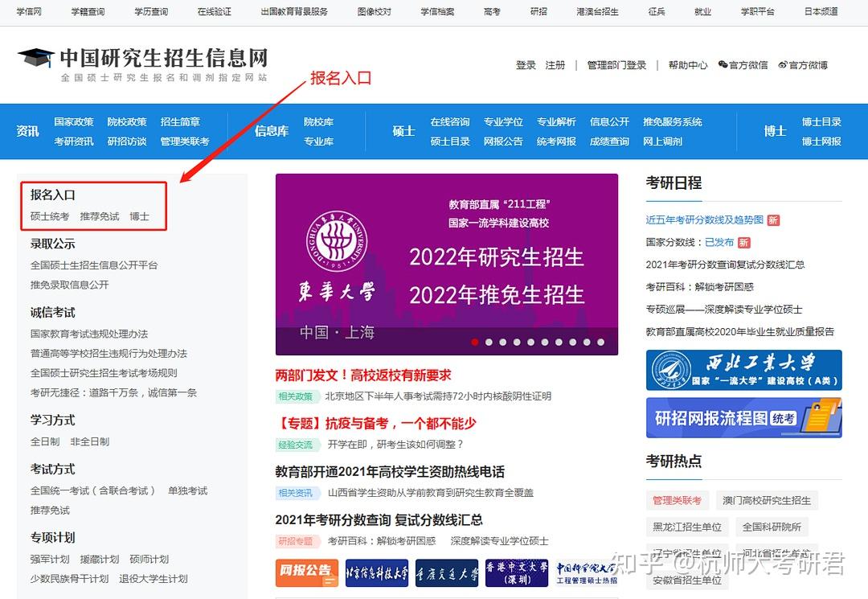The width and height of the screenshot is (868, 599).
Task: Open 学信档案 in top bar
Action: [437, 11]
